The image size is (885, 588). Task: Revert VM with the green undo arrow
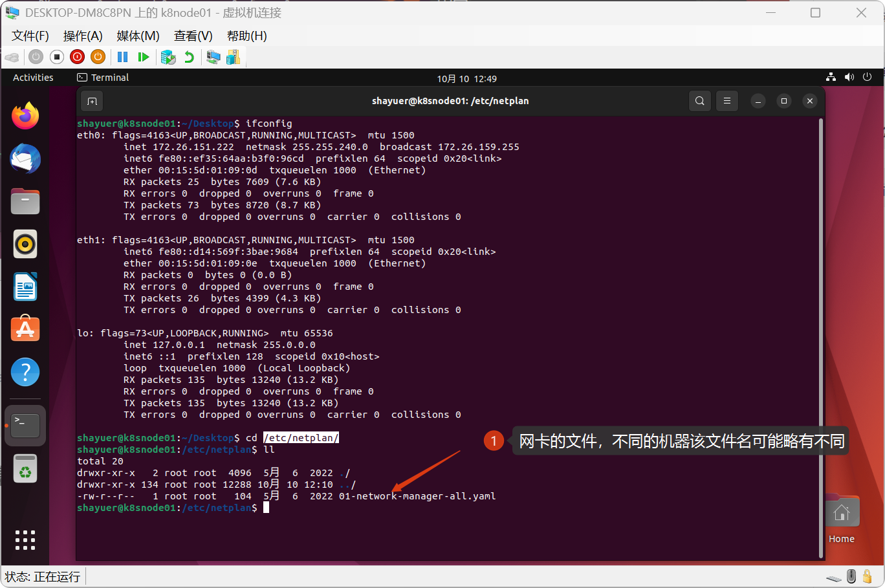pos(189,57)
